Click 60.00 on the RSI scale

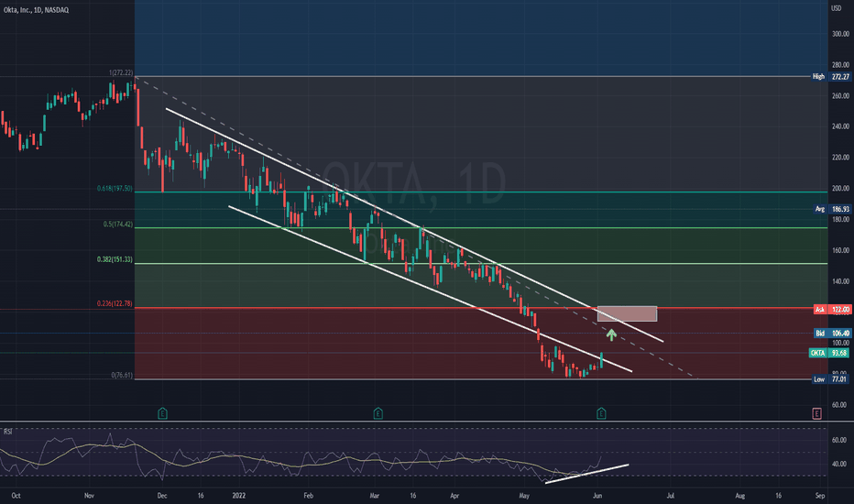point(839,440)
